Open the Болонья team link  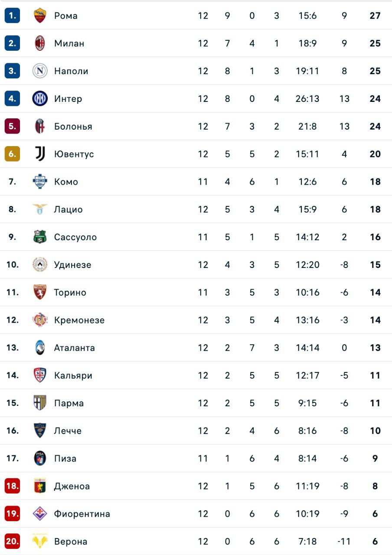73,127
